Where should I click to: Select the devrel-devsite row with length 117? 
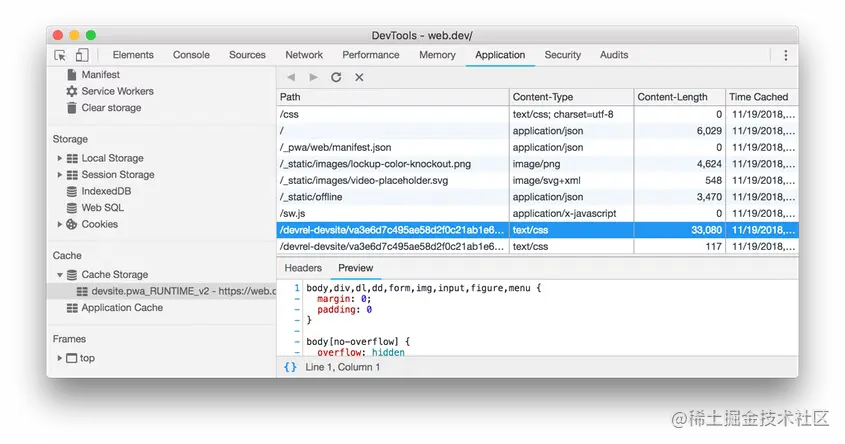537,246
